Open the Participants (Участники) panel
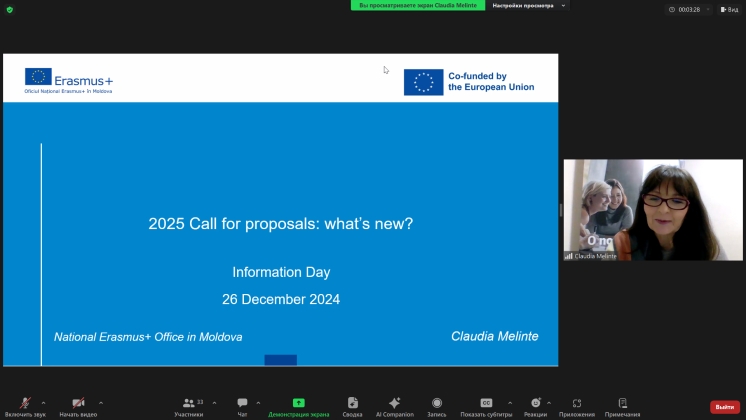746x420 pixels. pos(188,404)
